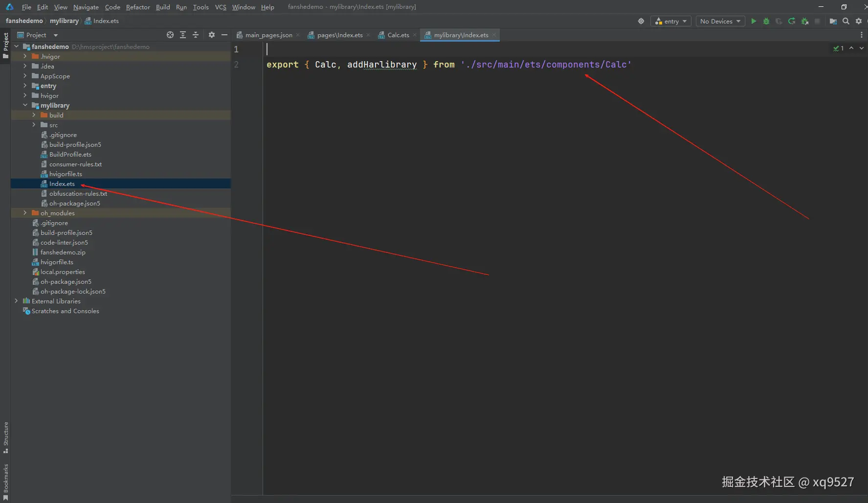Open the No Devices dropdown
Image resolution: width=868 pixels, height=503 pixels.
click(720, 21)
